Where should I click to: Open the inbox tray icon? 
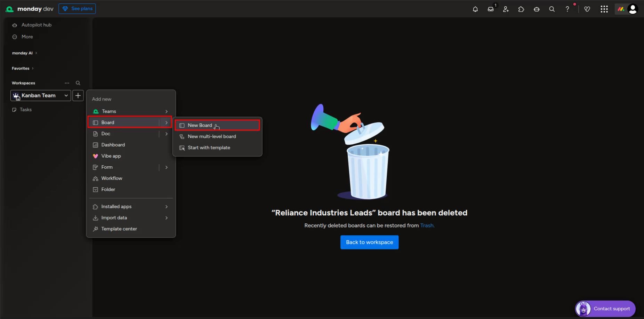[x=491, y=9]
